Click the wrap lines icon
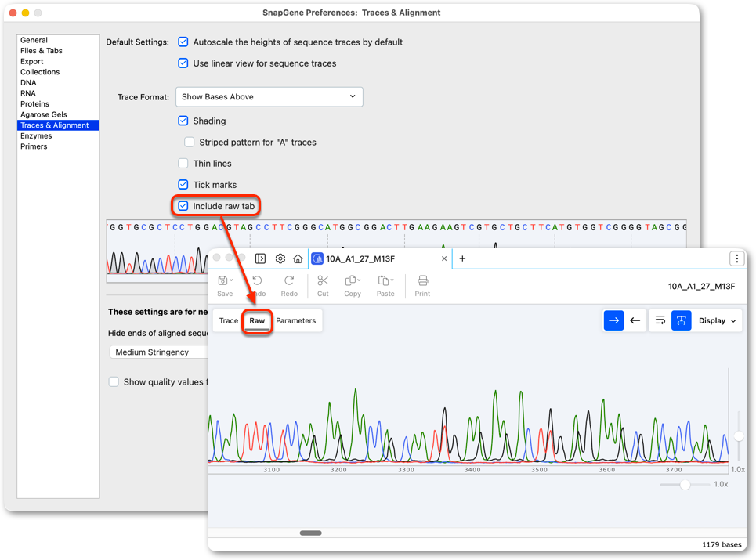Screen dimensions: 756x560 pyautogui.click(x=660, y=320)
